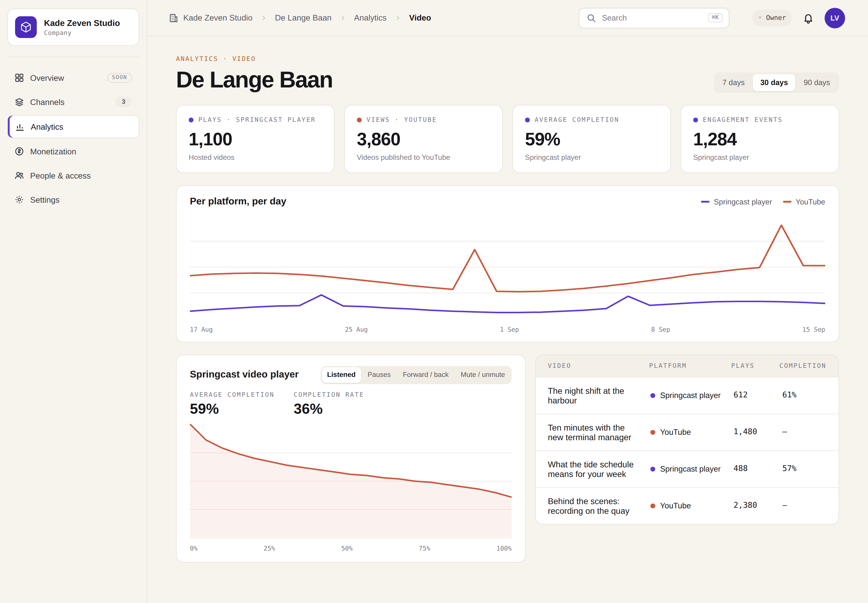Screen dimensions: 868x603
Task: Click the building icon in breadcrumb
Action: point(173,18)
